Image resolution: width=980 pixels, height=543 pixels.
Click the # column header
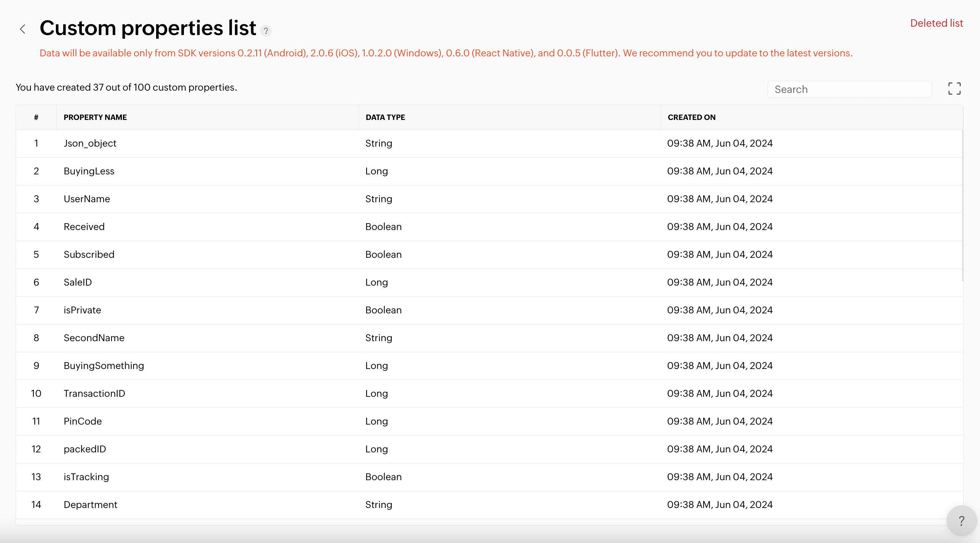tap(36, 117)
